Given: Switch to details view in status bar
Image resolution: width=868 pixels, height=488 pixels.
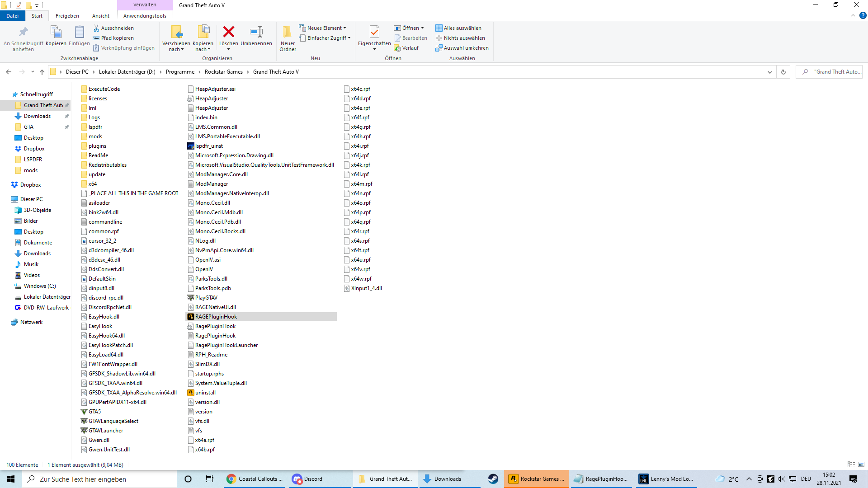Looking at the screenshot, I should coord(851,465).
